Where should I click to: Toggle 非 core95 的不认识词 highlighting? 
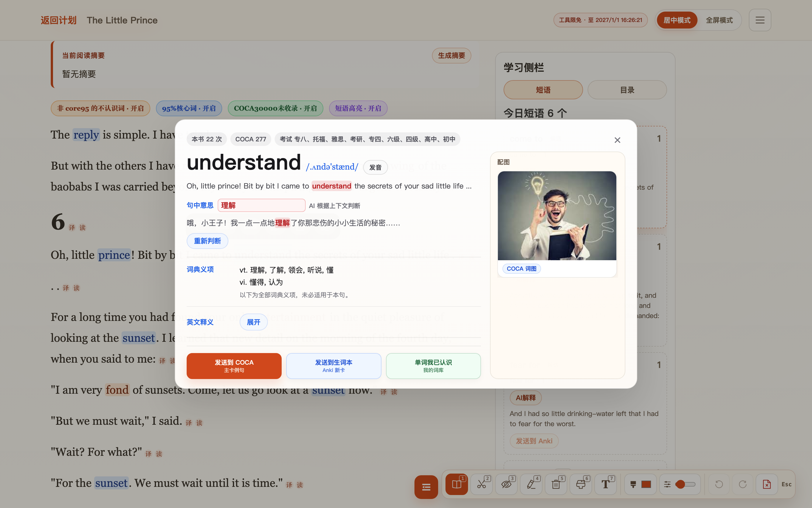point(100,108)
